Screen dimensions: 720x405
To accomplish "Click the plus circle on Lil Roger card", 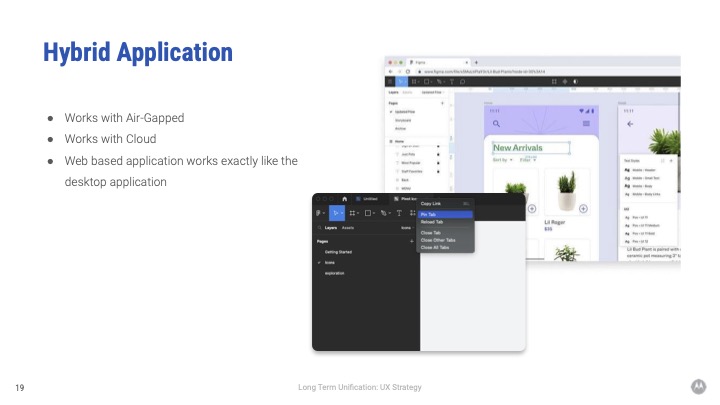I will pos(583,209).
